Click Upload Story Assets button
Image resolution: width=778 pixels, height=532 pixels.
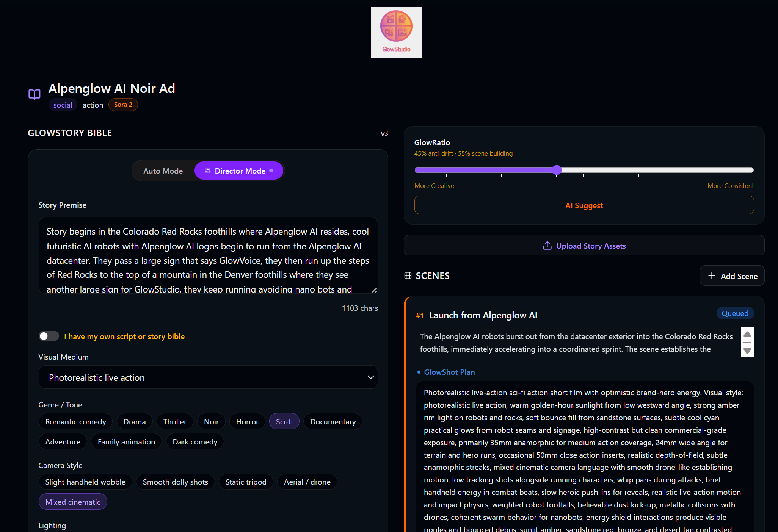pyautogui.click(x=584, y=246)
